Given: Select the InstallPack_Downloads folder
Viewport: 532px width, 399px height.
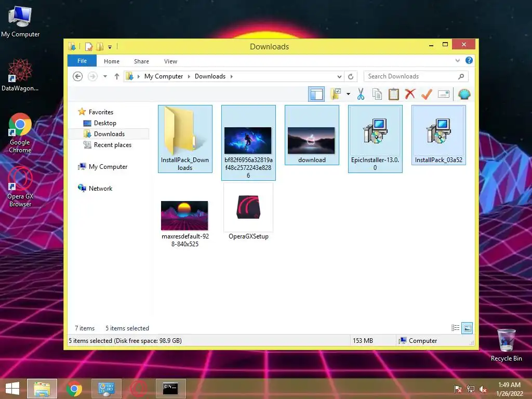Looking at the screenshot, I should pos(185,139).
